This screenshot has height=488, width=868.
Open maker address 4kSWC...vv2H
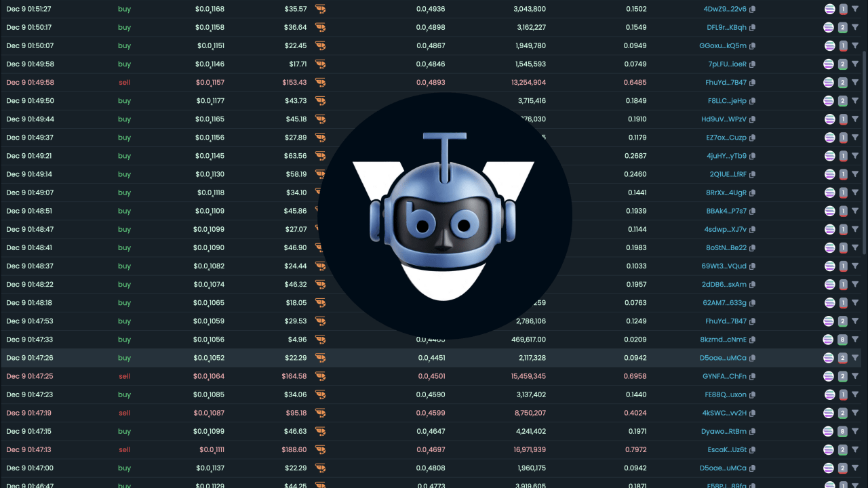[x=724, y=413]
